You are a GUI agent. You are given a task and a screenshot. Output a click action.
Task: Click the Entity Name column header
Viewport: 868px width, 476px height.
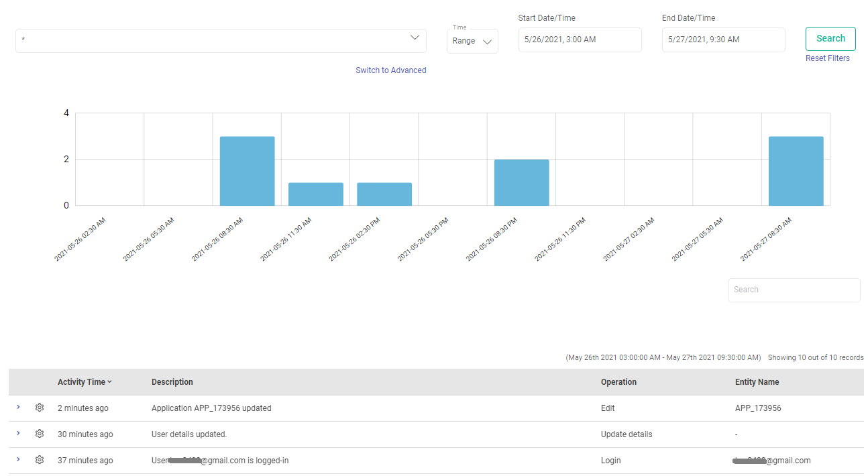click(x=757, y=382)
